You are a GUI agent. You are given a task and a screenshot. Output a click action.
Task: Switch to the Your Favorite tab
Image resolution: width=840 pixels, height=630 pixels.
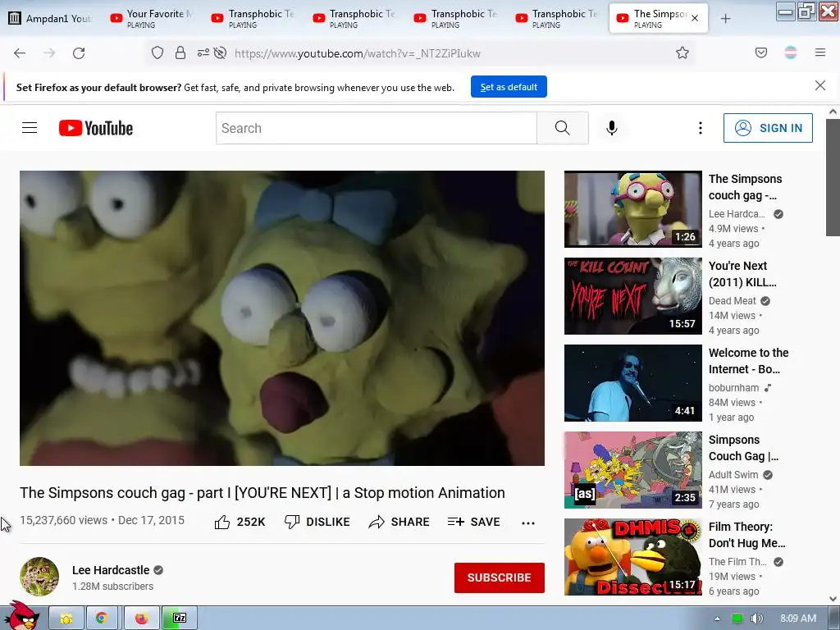[x=153, y=19]
